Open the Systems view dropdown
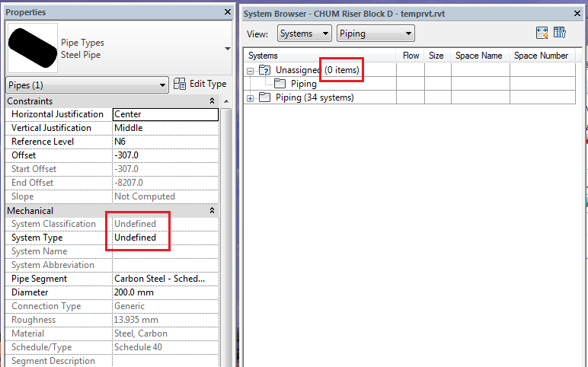Screen dimensions: 588x367 point(305,34)
